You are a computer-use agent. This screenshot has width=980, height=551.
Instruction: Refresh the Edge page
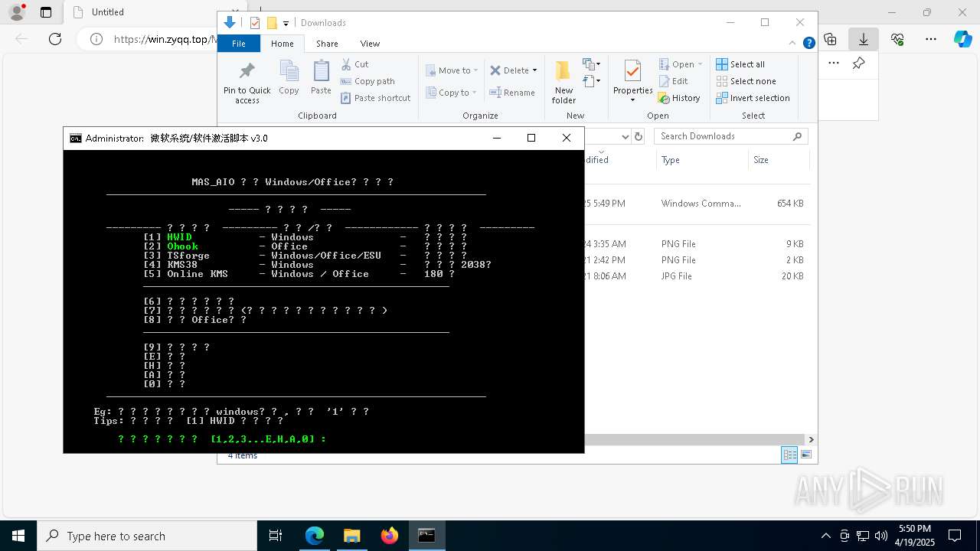(55, 39)
